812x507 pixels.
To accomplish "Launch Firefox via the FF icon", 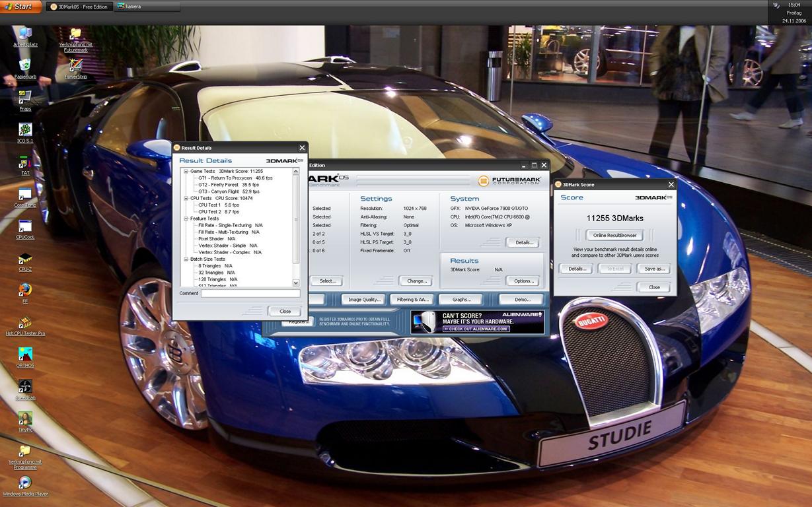I will [25, 293].
